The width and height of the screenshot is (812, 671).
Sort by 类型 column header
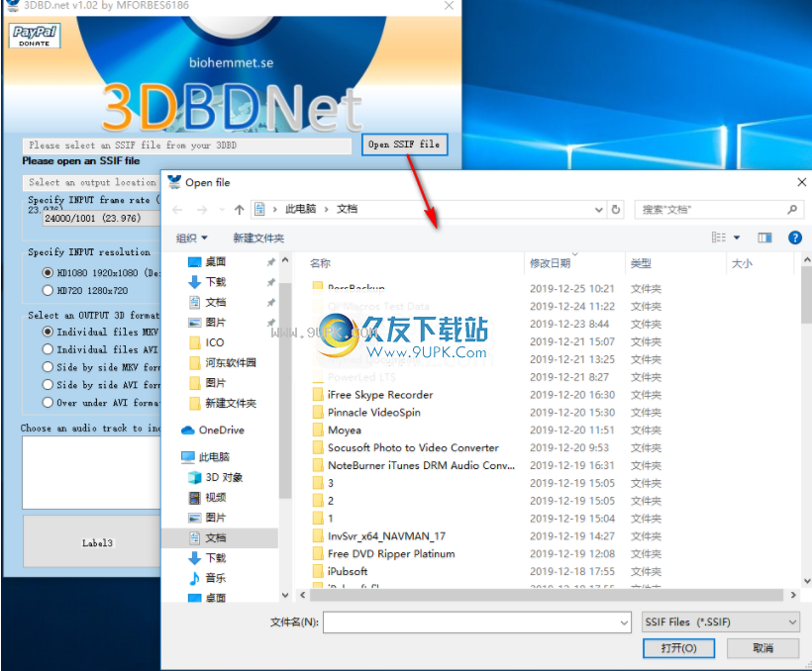641,263
